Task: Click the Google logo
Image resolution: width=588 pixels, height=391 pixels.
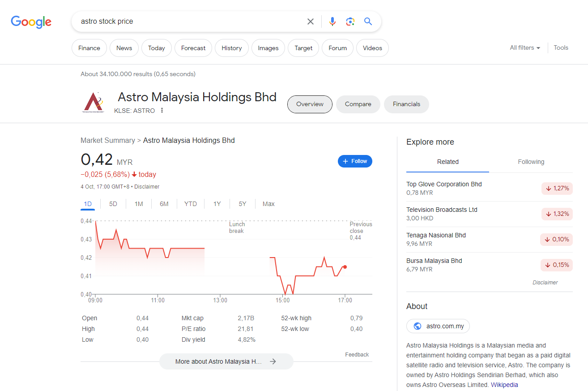Action: pyautogui.click(x=31, y=21)
